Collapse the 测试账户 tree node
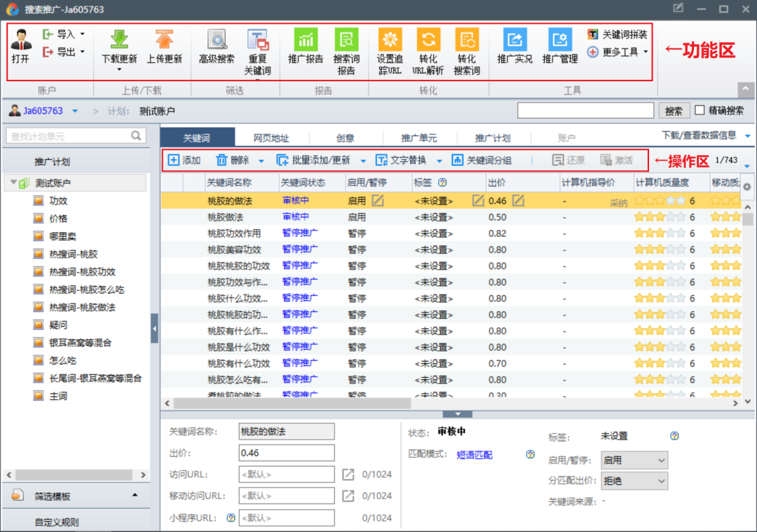Image resolution: width=757 pixels, height=532 pixels. (14, 184)
